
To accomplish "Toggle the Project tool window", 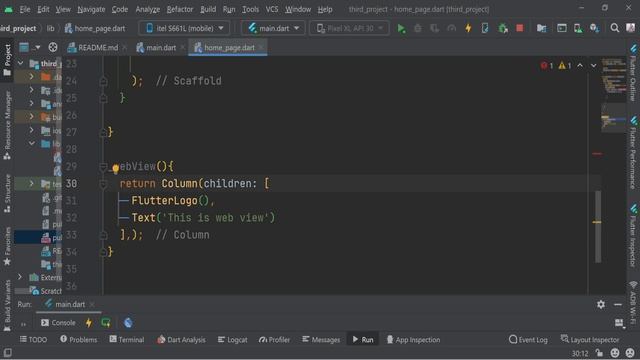I will point(7,60).
